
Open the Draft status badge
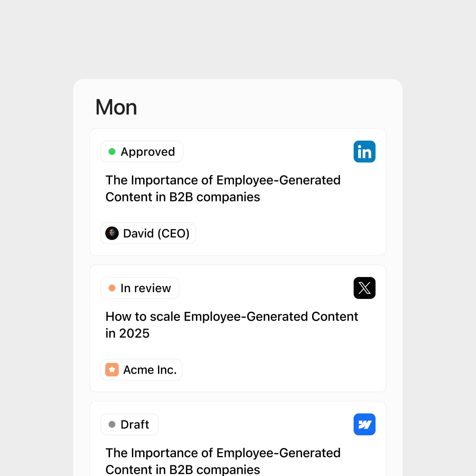click(x=130, y=424)
